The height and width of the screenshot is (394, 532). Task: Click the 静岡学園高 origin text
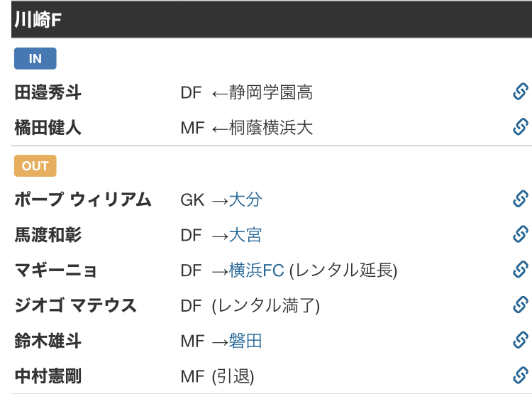tap(271, 92)
